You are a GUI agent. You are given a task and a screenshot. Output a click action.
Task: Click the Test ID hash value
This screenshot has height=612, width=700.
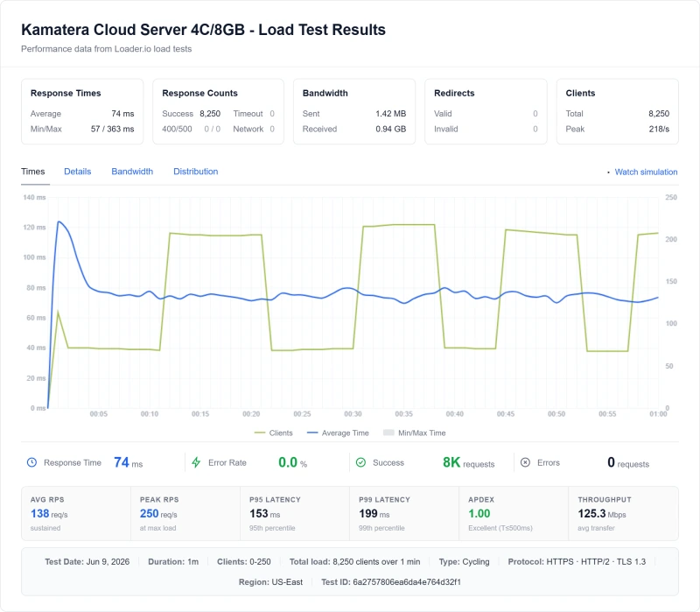pyautogui.click(x=407, y=582)
